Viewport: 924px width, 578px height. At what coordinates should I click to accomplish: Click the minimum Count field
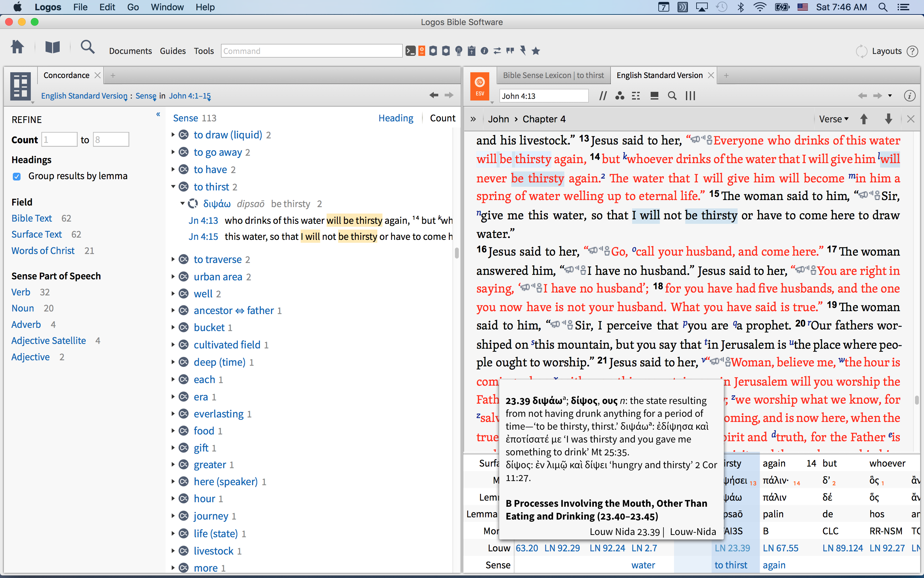coord(59,140)
